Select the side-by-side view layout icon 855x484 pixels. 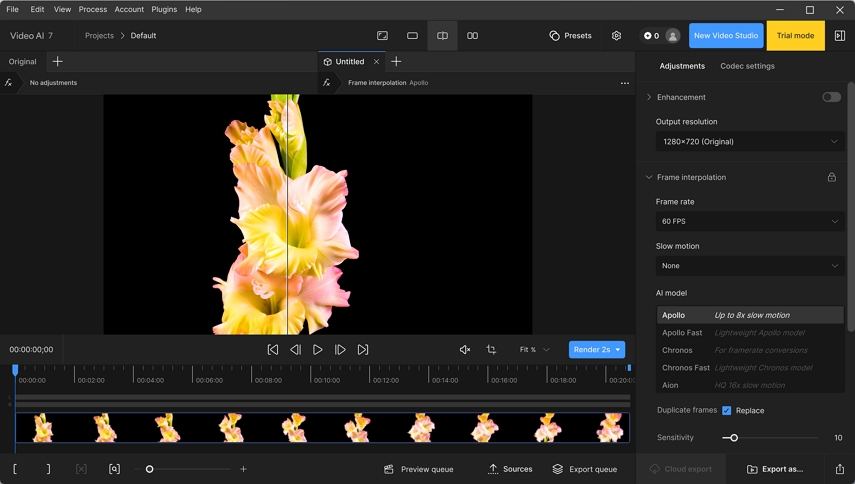tap(472, 35)
